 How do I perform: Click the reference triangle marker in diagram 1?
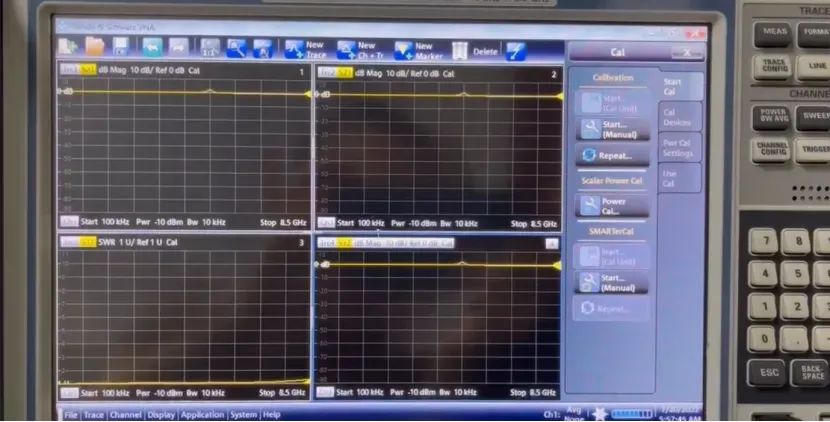tap(308, 94)
